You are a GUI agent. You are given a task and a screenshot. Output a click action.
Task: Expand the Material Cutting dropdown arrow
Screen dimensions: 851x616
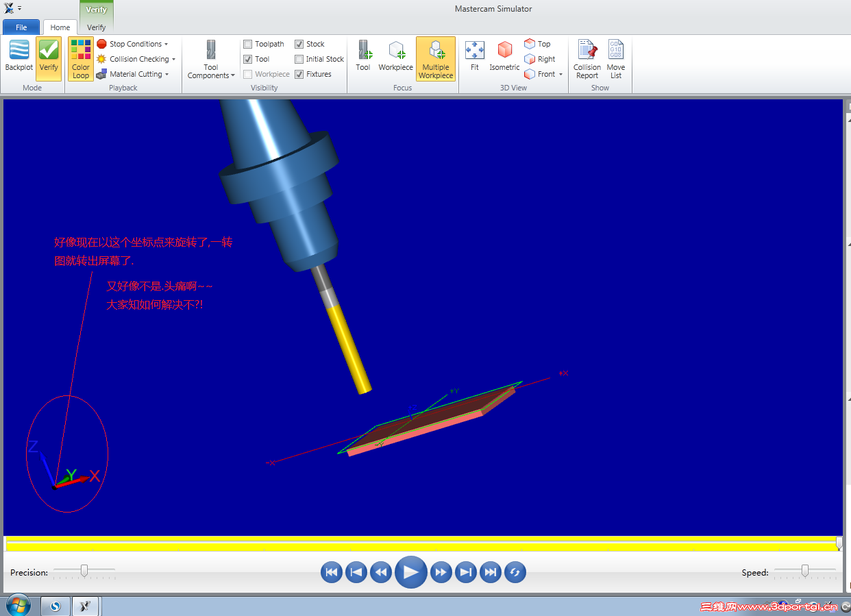166,75
